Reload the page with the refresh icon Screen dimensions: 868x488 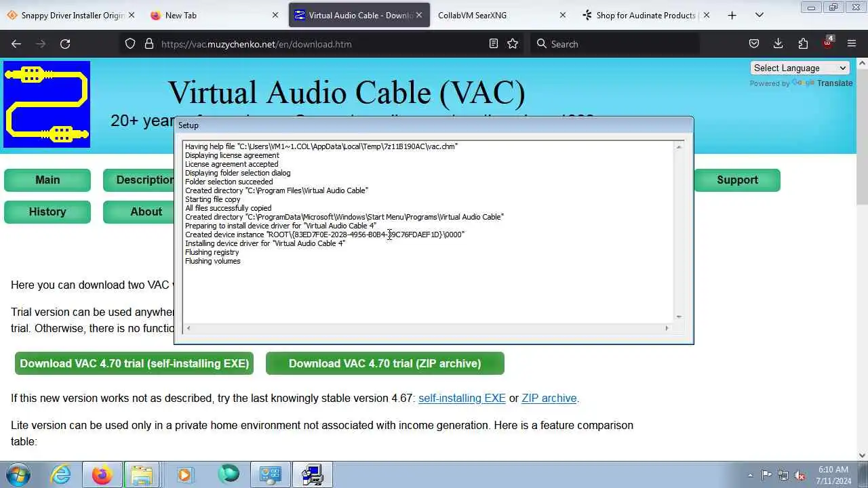(x=65, y=44)
